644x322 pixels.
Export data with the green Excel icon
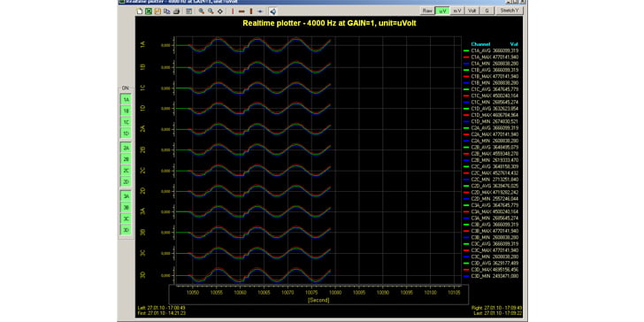click(x=149, y=11)
